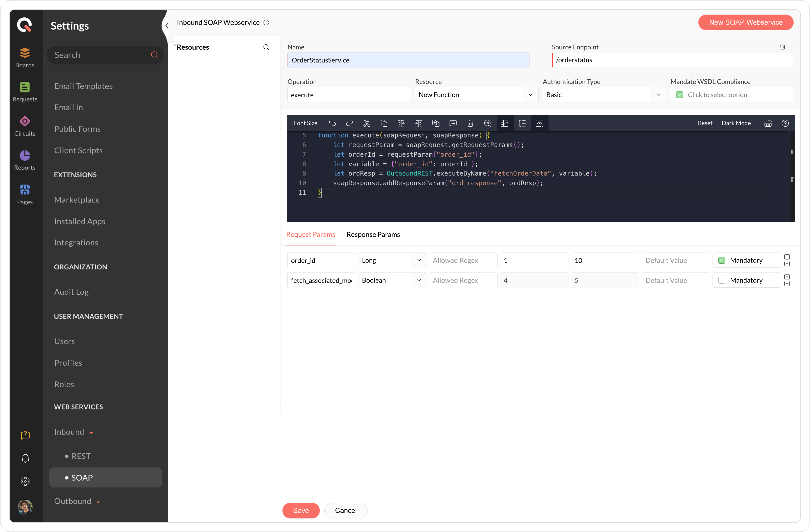
Task: Click the trash icon in editor toolbar
Action: (470, 123)
